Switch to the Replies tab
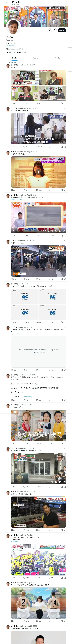 36,58
